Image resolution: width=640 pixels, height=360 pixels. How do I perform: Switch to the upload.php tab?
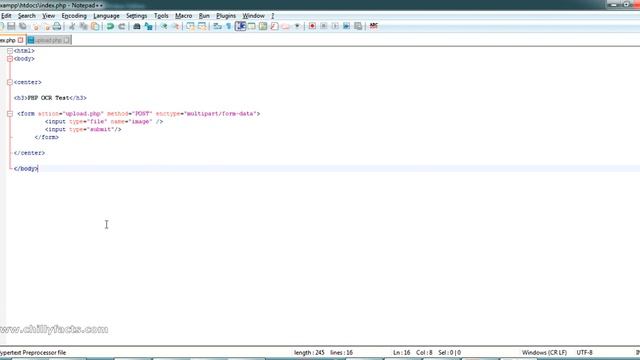pyautogui.click(x=48, y=40)
